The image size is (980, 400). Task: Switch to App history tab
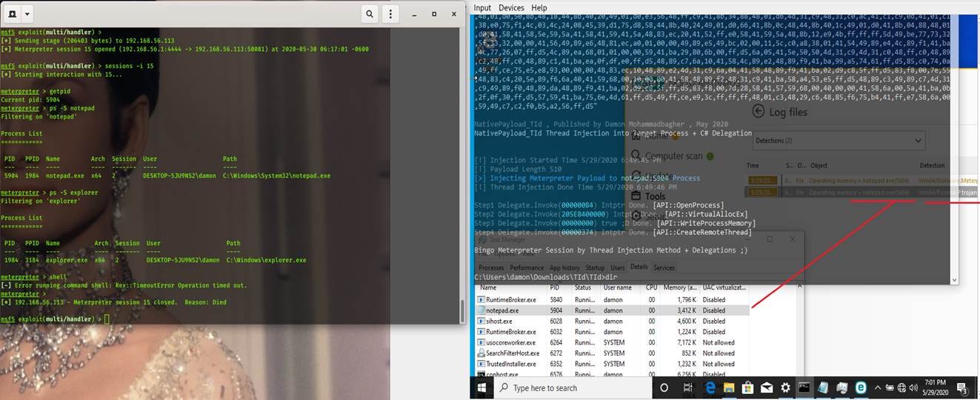pyautogui.click(x=565, y=267)
